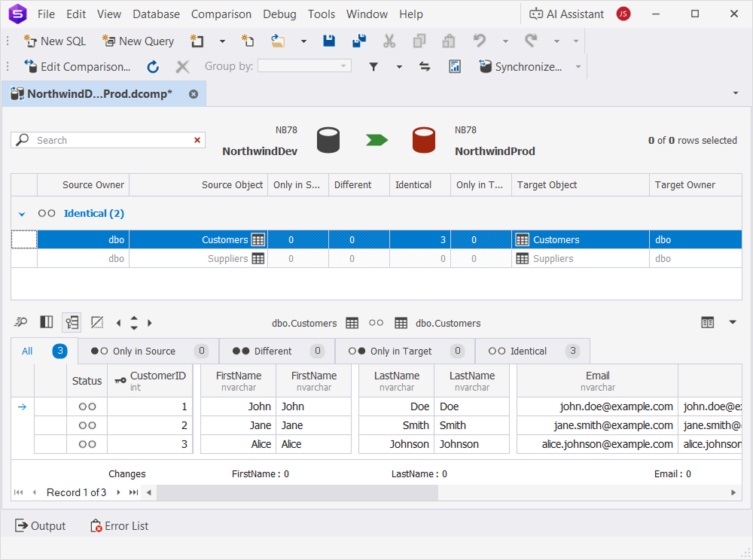
Task: Click the horizontal scrollbar in data grid
Action: click(297, 492)
